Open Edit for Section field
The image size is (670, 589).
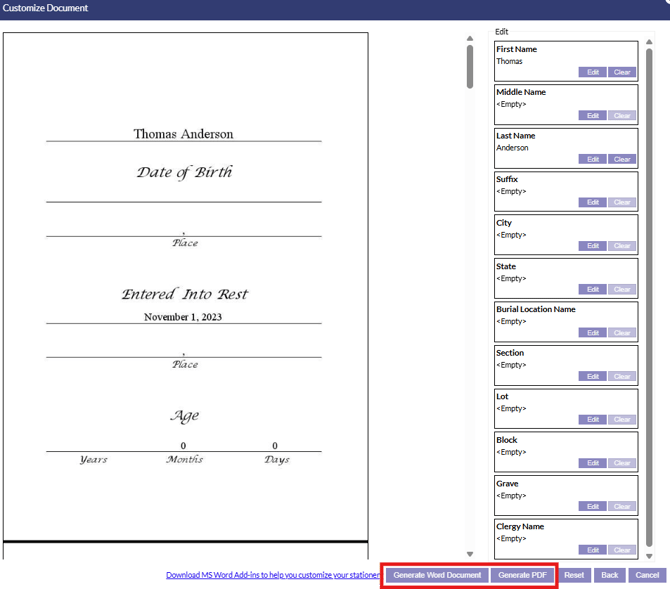pyautogui.click(x=592, y=376)
